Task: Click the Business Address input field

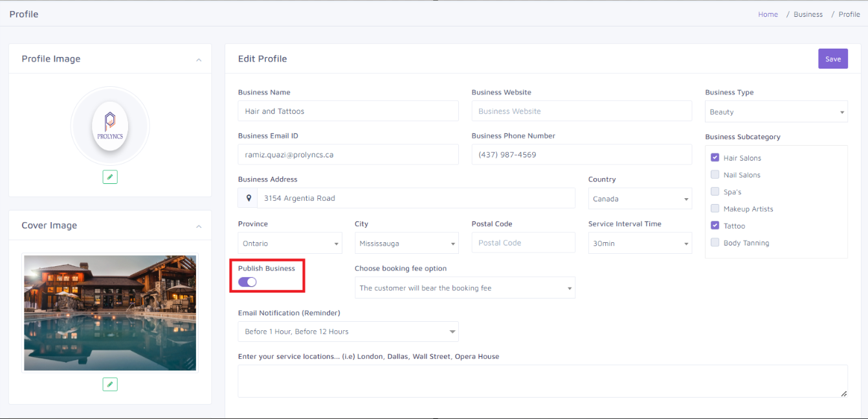Action: 416,198
